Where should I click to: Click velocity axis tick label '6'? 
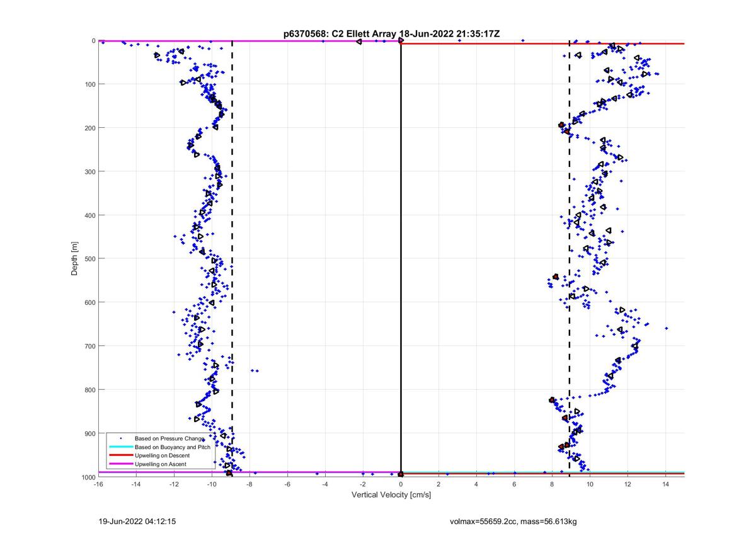point(514,484)
